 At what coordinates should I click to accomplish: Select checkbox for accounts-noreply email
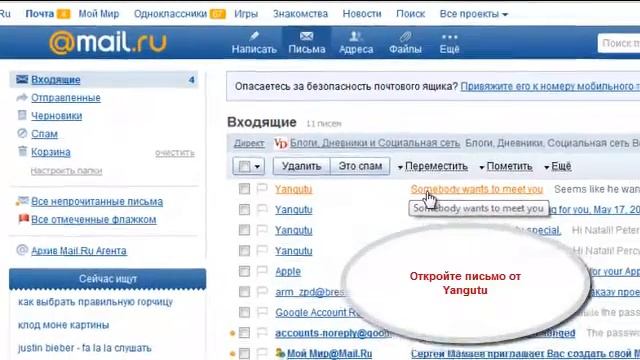(x=244, y=333)
